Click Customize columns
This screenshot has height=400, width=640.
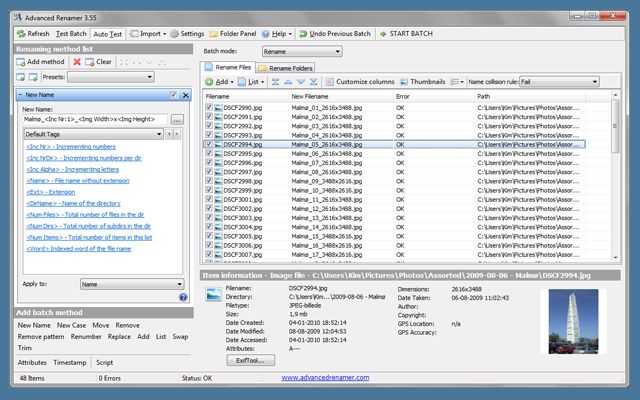pos(360,82)
